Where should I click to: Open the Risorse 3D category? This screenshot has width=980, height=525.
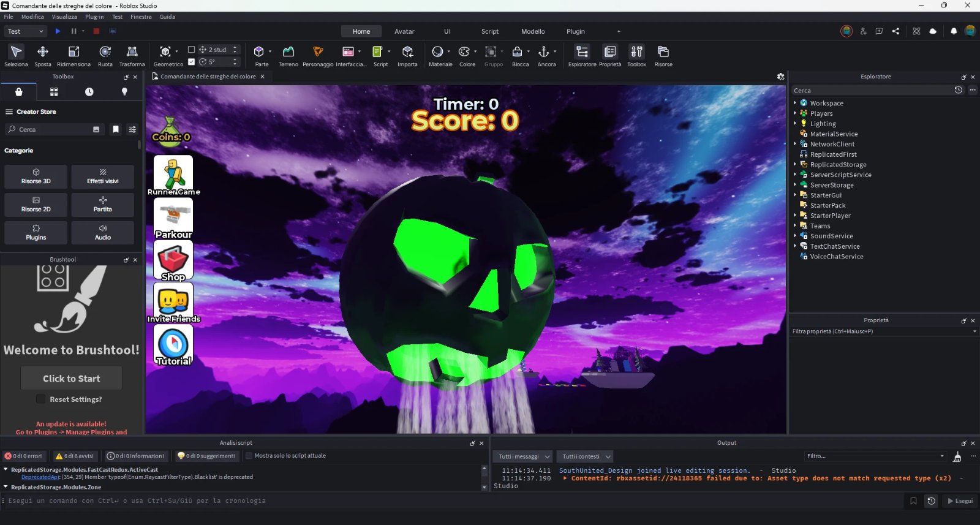[36, 176]
